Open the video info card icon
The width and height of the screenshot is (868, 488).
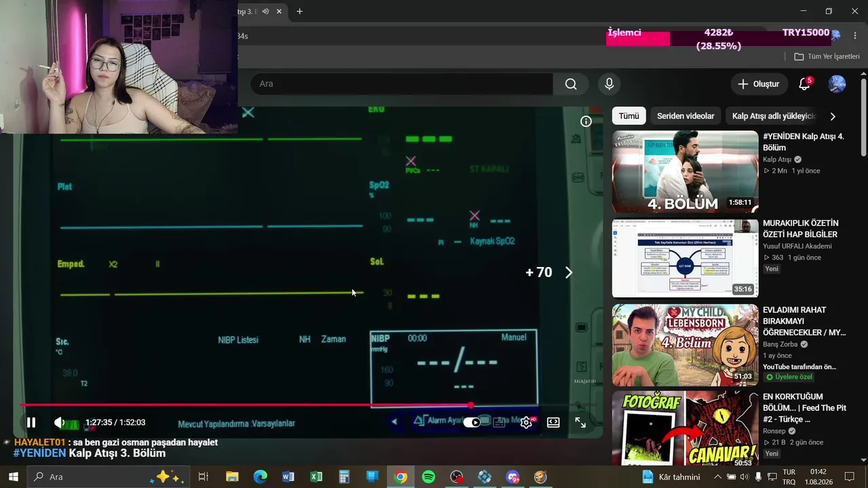pos(586,121)
